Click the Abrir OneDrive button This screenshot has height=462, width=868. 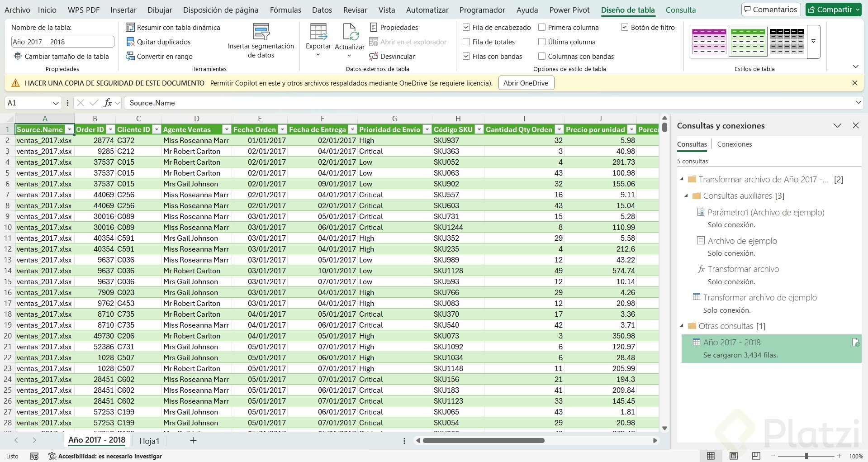pos(526,83)
